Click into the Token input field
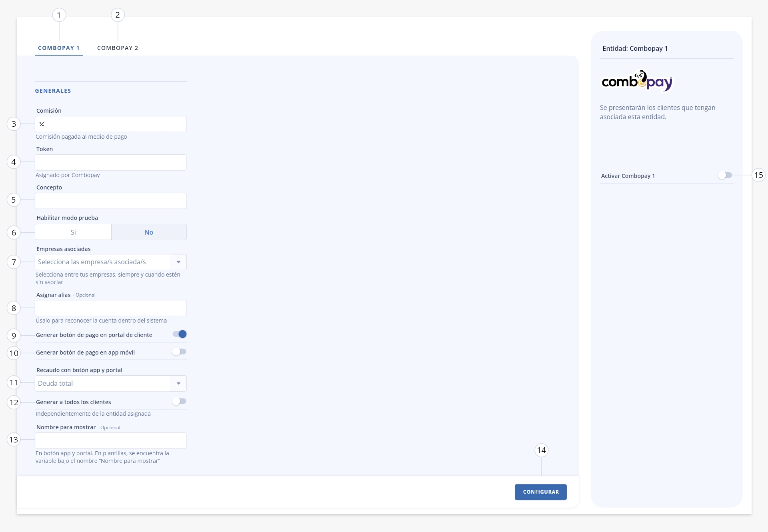This screenshot has width=768, height=532. click(x=111, y=163)
